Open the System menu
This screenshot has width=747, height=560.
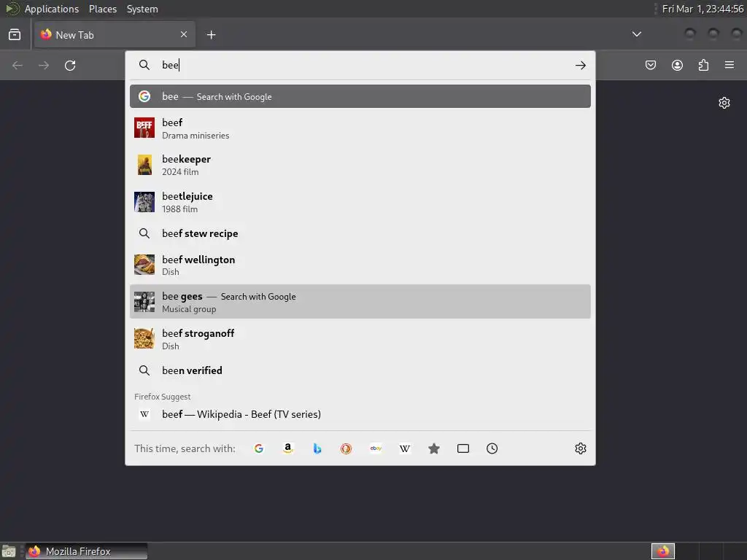point(142,9)
